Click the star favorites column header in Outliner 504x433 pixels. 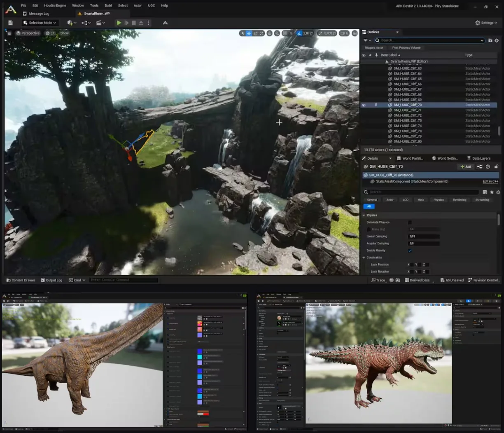tap(370, 55)
